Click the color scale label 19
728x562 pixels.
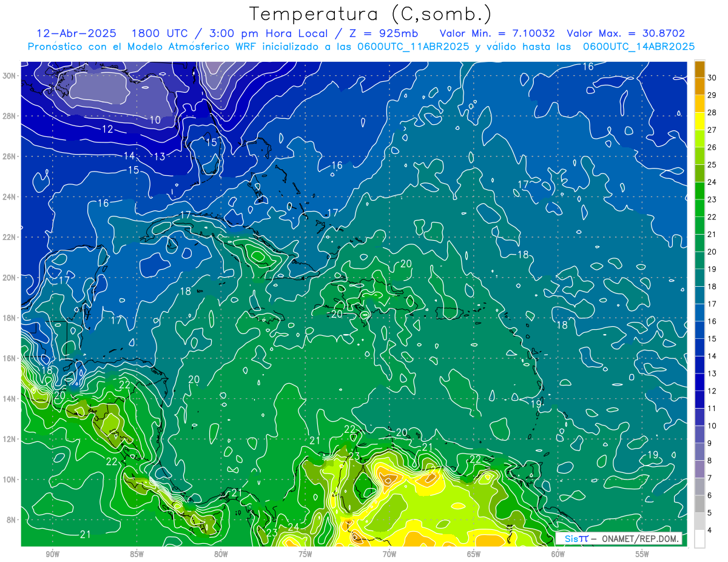pos(712,269)
